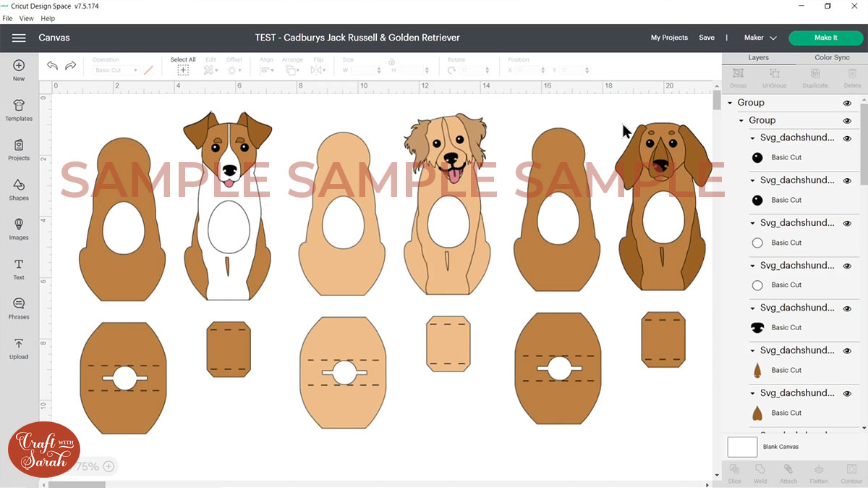Open the Images panel
868x488 pixels.
[x=18, y=228]
